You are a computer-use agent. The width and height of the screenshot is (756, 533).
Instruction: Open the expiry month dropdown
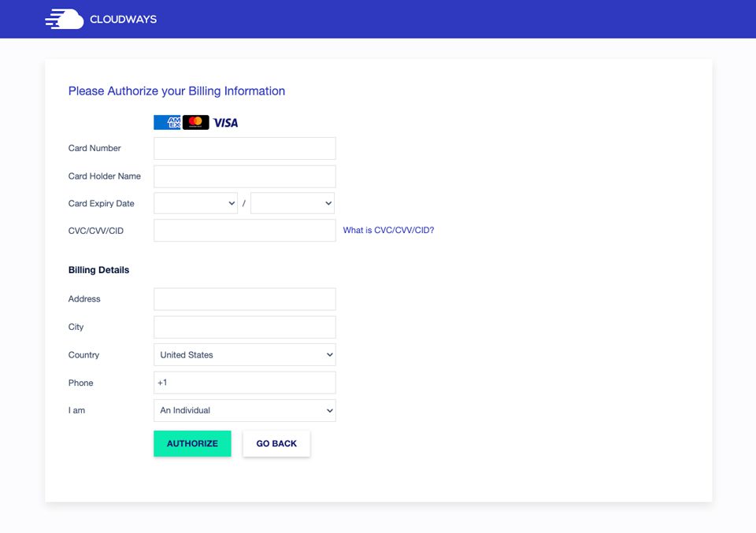(195, 203)
